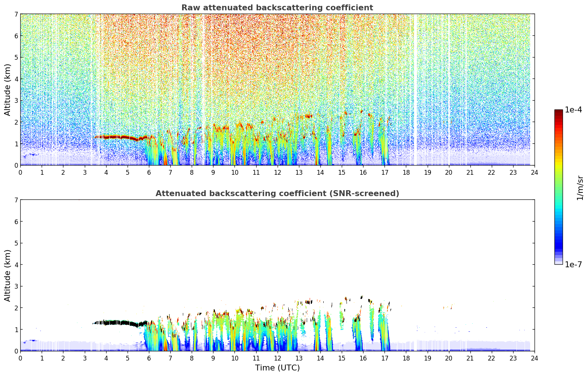Viewport: 588px width, 376px height.
Task: Pick the dark blue section of the colorbar
Action: [x=559, y=243]
